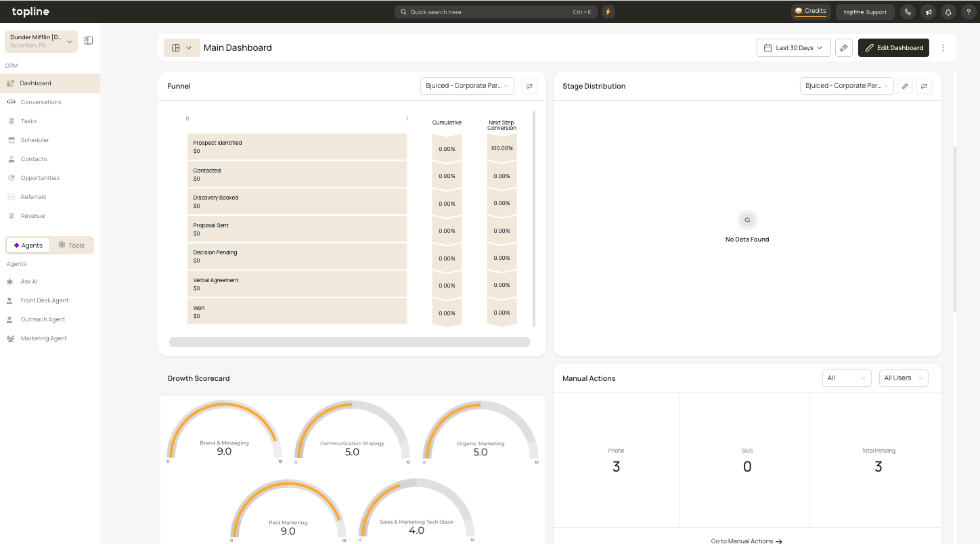Open Funnel widget filter settings icon
980x544 pixels.
529,86
